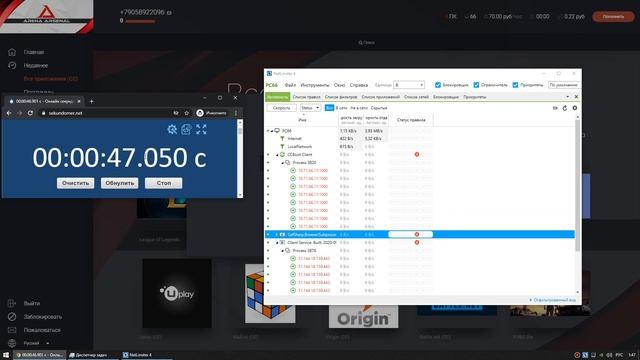Select the 'В сети' filter
This screenshot has height=360, width=640.
[342, 108]
